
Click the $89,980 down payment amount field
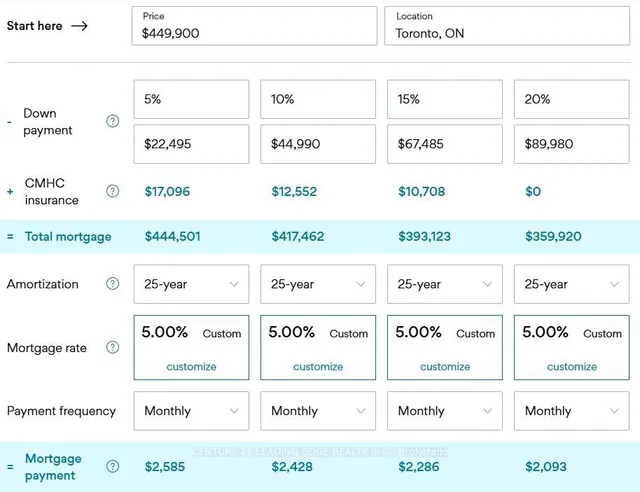pos(572,144)
